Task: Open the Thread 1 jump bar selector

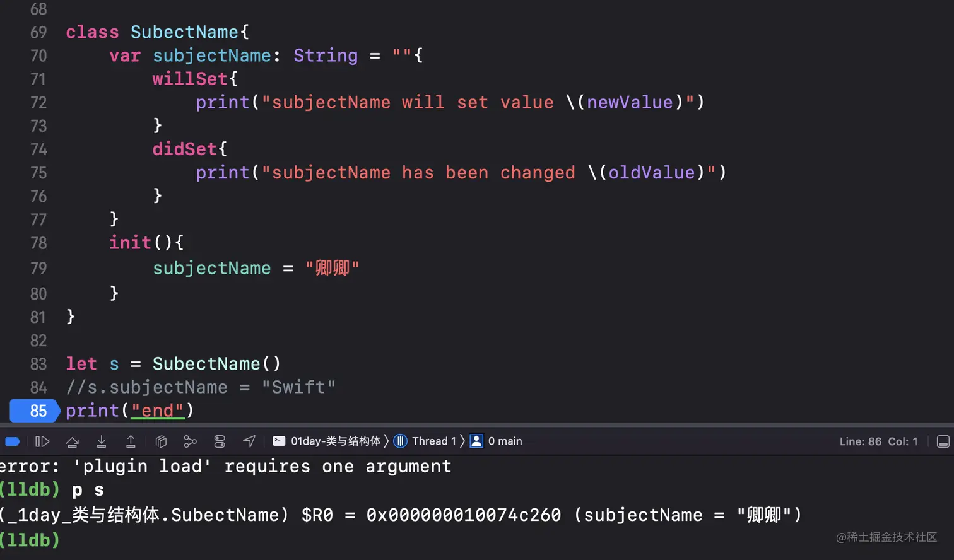Action: pos(425,441)
